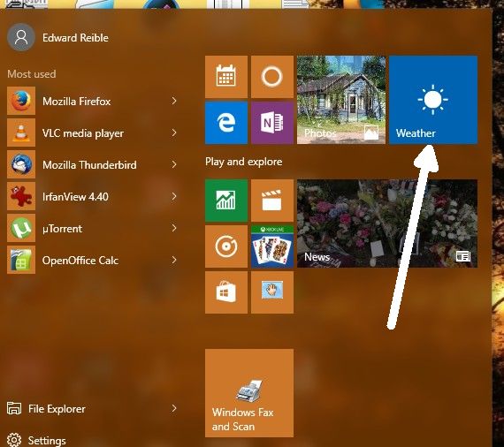Open the Store shopping bag tile

pyautogui.click(x=226, y=292)
